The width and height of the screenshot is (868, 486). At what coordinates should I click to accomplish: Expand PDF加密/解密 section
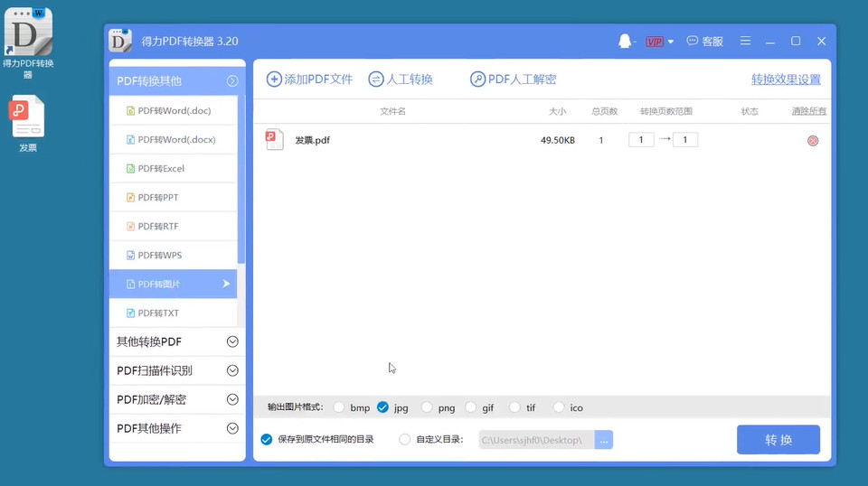tap(177, 399)
